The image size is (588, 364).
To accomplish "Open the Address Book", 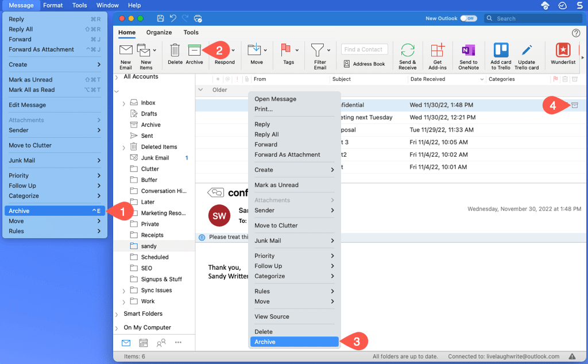I will pyautogui.click(x=365, y=64).
